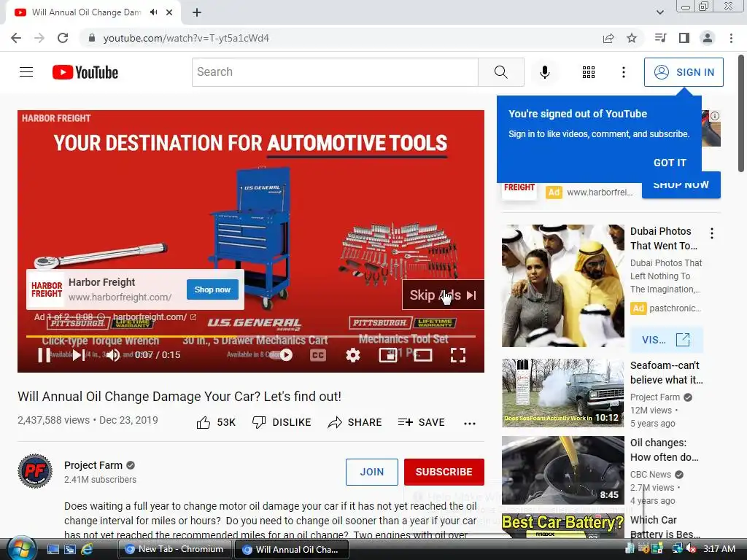
Task: Open the player settings gear
Action: click(352, 355)
